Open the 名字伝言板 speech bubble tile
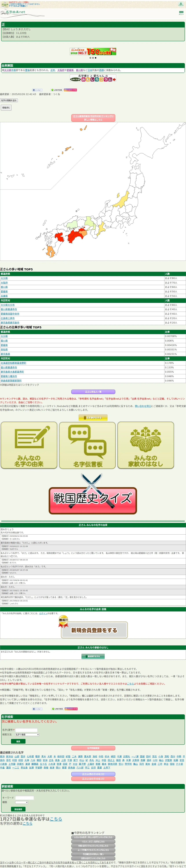 pos(87,445)
